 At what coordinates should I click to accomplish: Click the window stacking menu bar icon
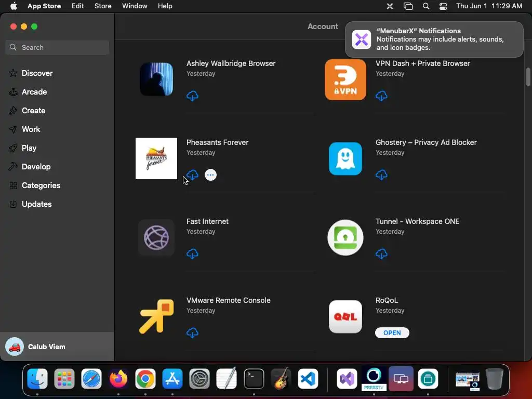click(x=408, y=6)
